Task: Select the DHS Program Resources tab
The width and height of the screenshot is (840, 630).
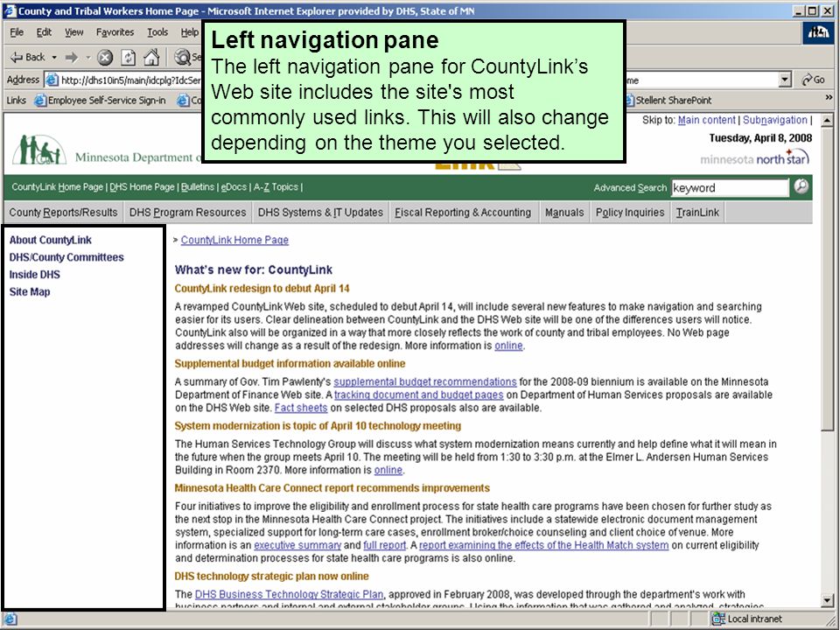Action: point(188,213)
